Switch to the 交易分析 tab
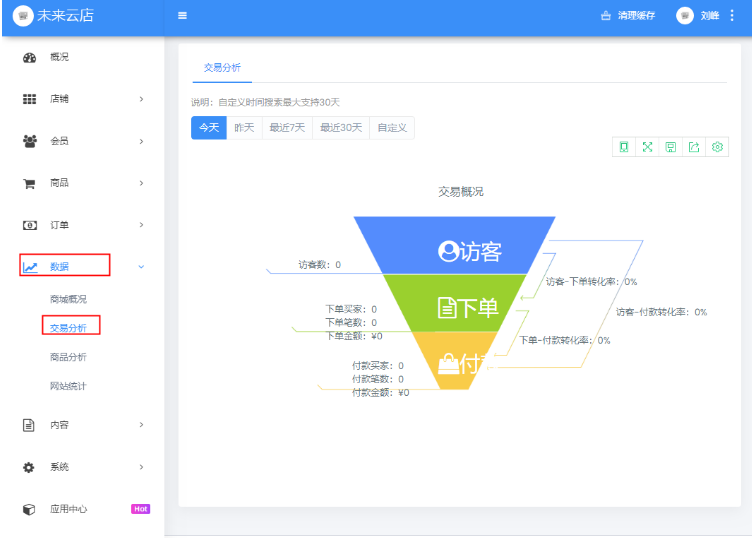Screen dimensions: 752x538 222,68
